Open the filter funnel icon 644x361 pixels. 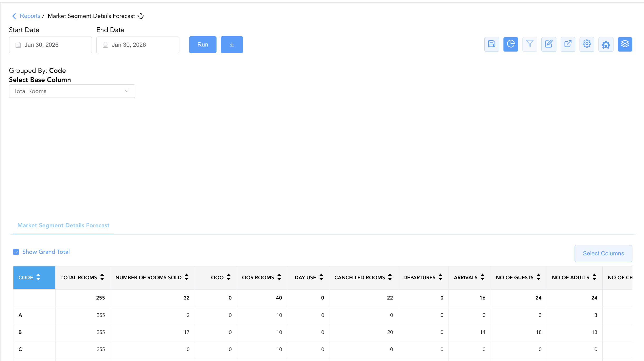tap(530, 44)
